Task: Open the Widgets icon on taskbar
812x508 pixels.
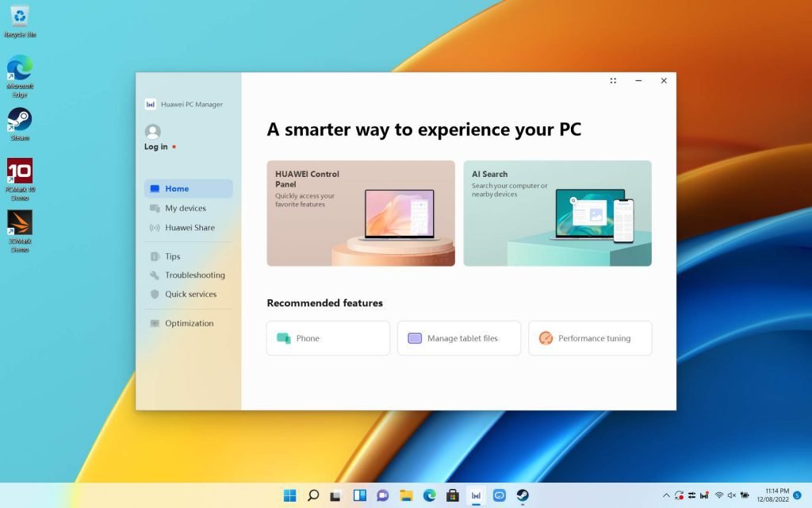Action: (x=359, y=495)
